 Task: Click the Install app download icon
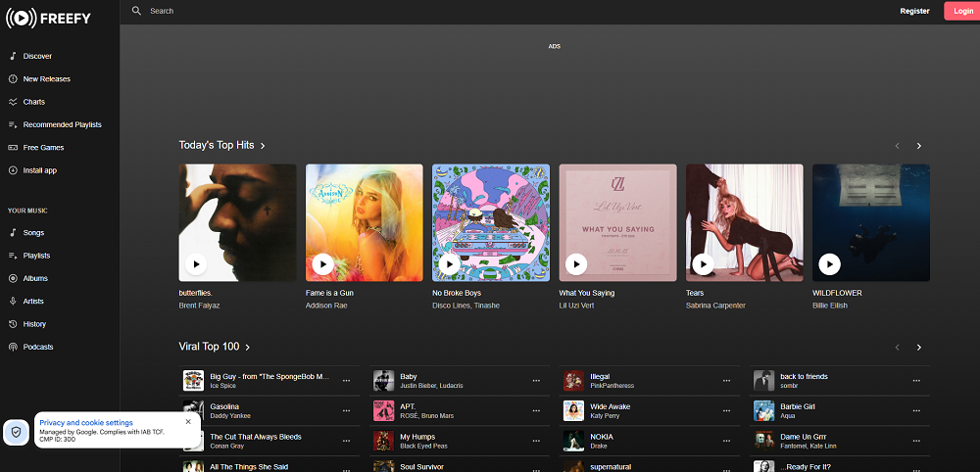coord(12,170)
